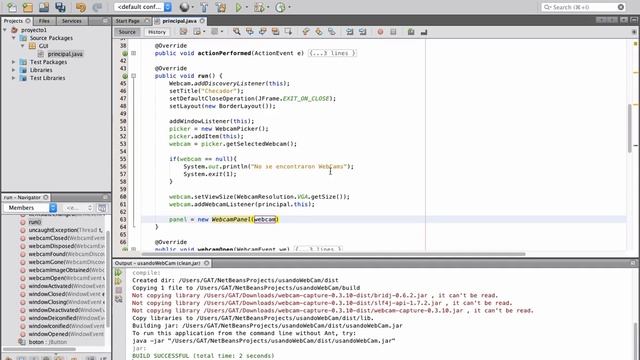640x360 pixels.
Task: Open the default configuration combo box
Action: (x=143, y=7)
